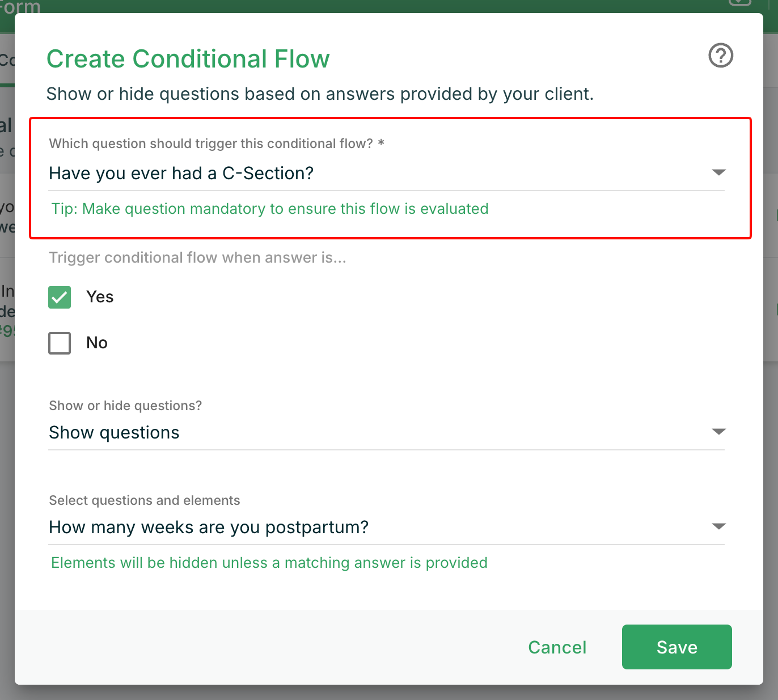Click the 'Show or hide questions?' label
The width and height of the screenshot is (778, 700).
point(125,406)
